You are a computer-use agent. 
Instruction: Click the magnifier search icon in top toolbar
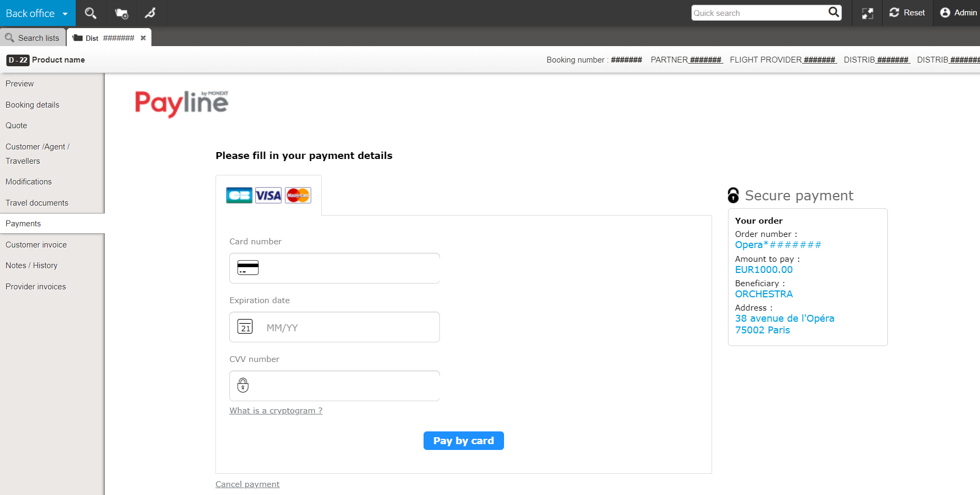[91, 13]
